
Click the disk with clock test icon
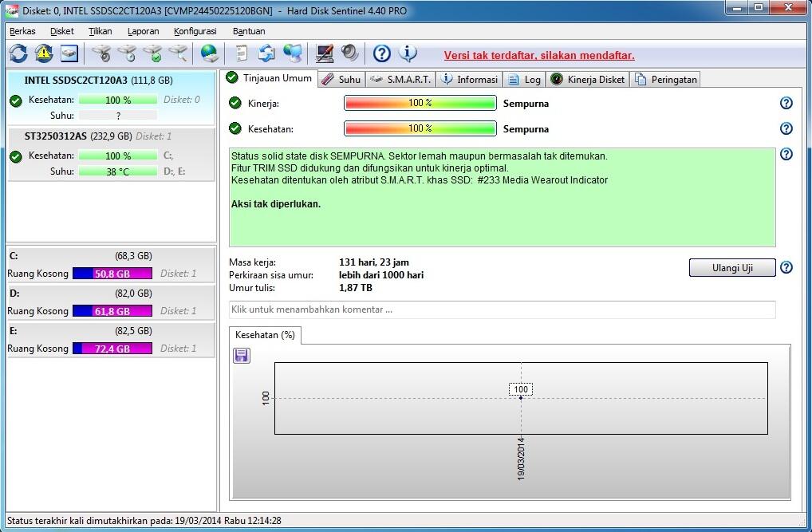click(x=127, y=53)
